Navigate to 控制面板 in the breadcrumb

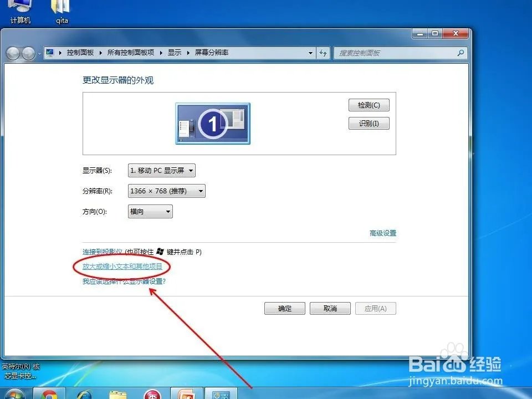click(80, 53)
